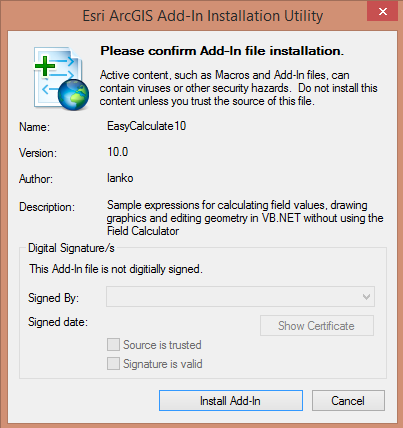
Task: Click the security hazards warning paragraph
Action: 238,88
